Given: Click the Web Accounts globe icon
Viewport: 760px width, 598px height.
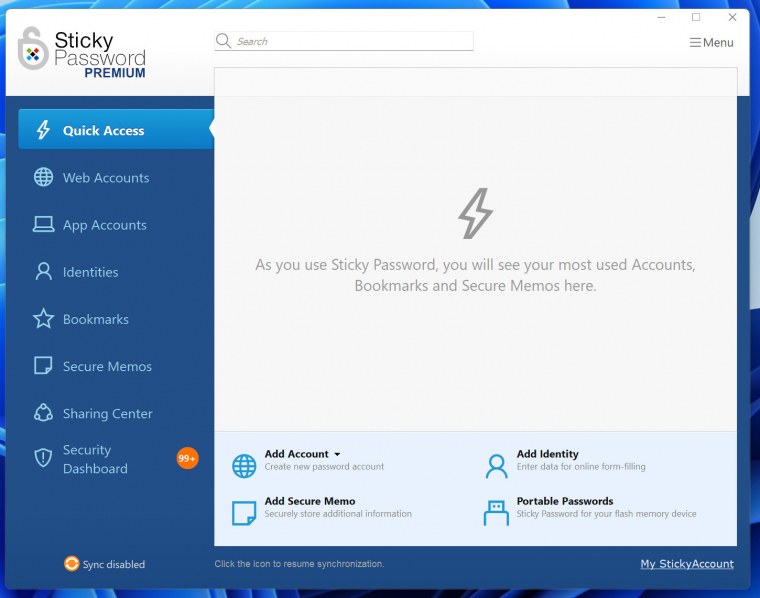Looking at the screenshot, I should point(43,177).
